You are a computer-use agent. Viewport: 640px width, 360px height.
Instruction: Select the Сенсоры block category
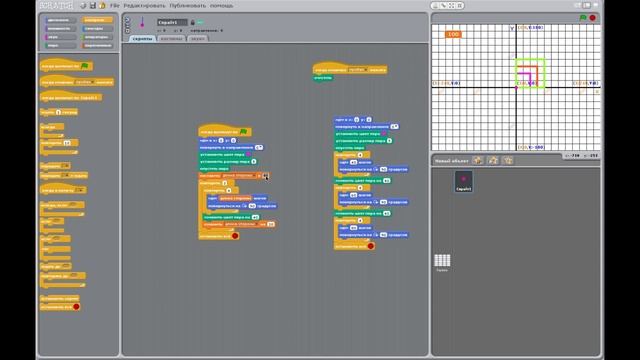pyautogui.click(x=97, y=29)
